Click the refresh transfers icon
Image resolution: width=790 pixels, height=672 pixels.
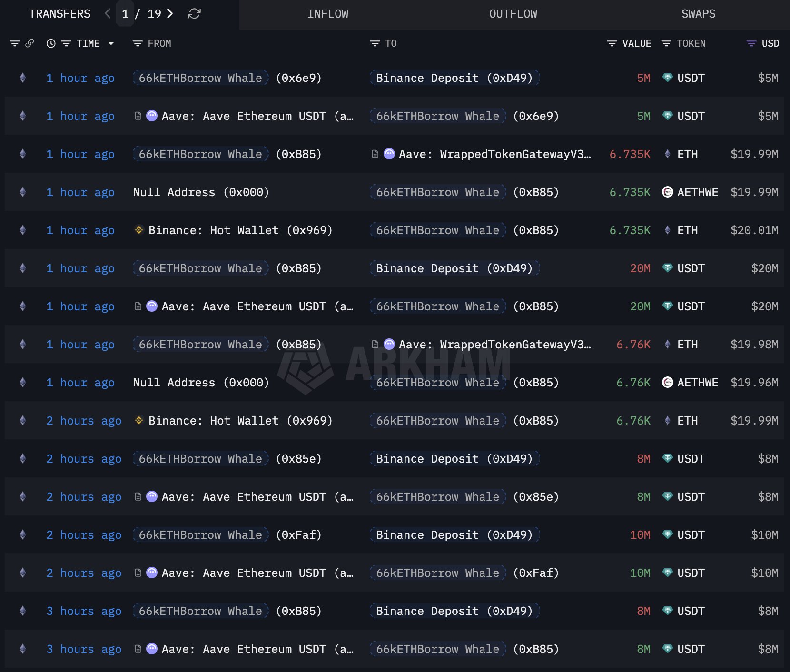coord(193,14)
